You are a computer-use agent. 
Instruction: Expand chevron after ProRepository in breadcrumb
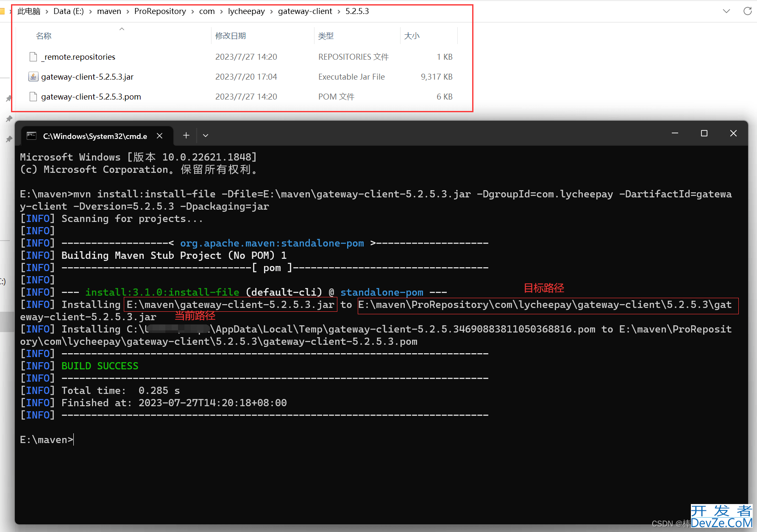(x=192, y=12)
